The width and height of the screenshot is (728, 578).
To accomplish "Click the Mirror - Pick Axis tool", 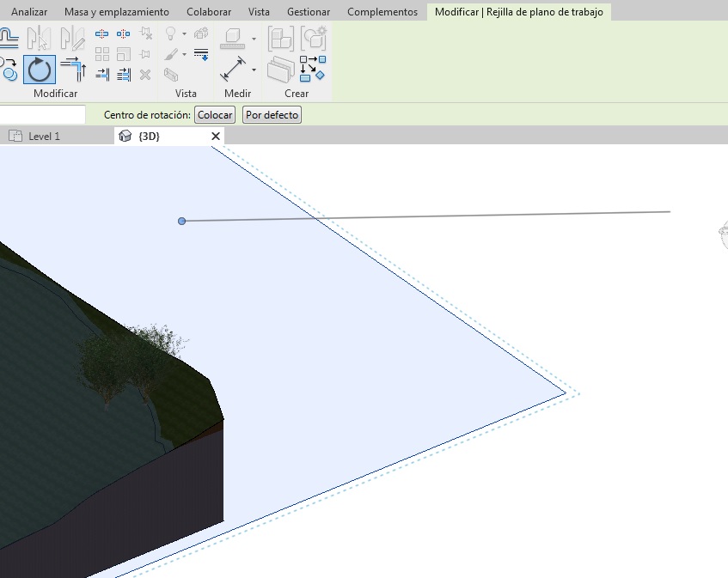I will [x=40, y=38].
